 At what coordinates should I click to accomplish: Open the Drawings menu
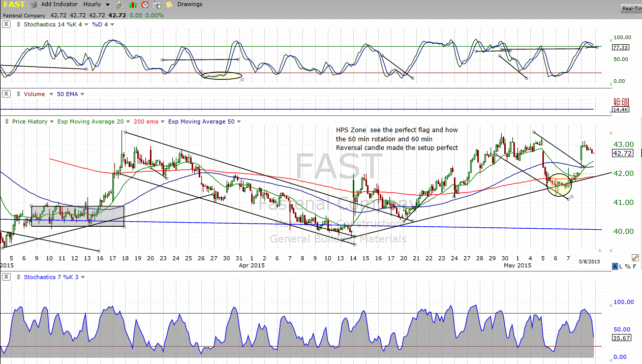point(190,4)
